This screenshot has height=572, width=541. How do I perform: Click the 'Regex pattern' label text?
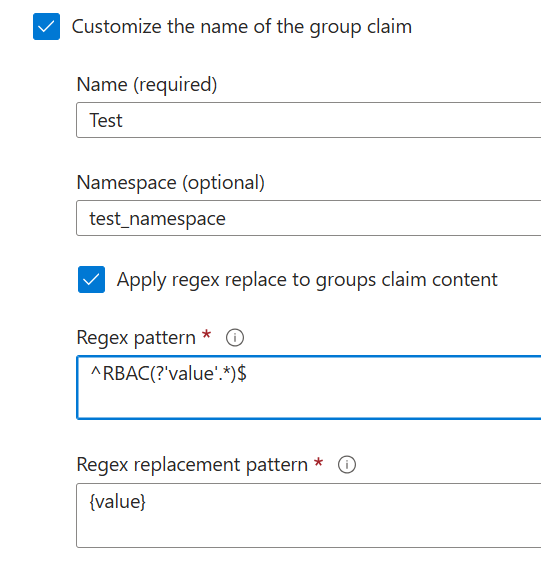[x=136, y=338]
